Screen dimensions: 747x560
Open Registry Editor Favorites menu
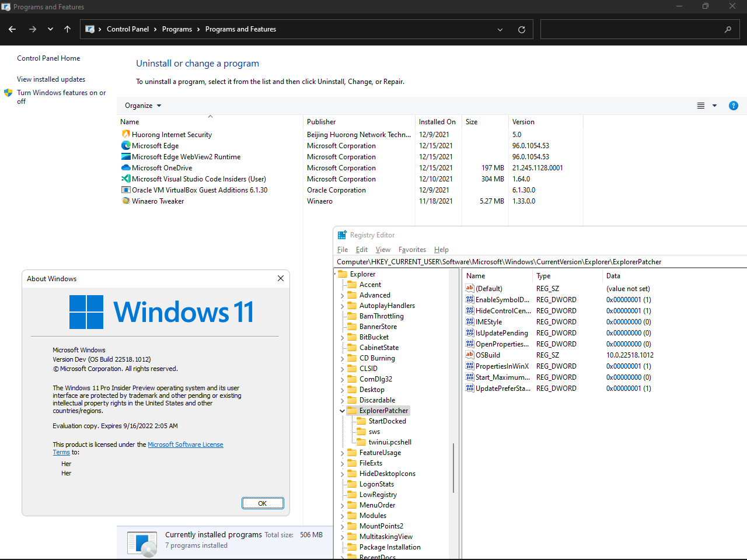tap(412, 250)
